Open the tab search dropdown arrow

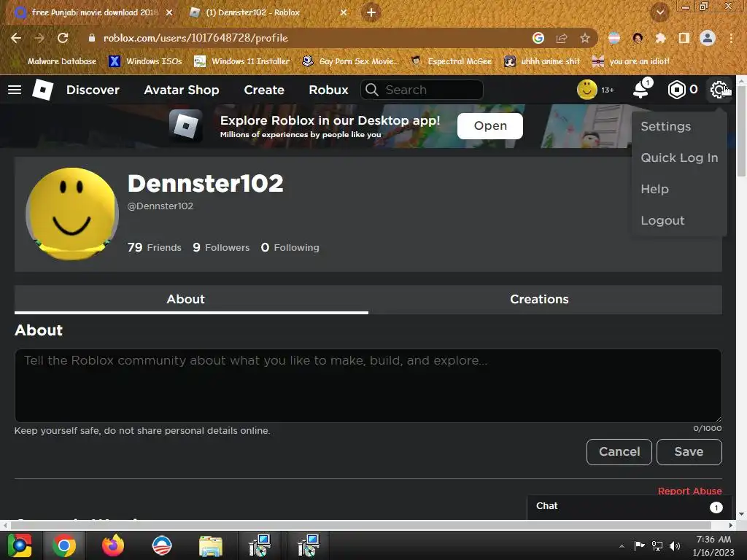[x=660, y=12]
